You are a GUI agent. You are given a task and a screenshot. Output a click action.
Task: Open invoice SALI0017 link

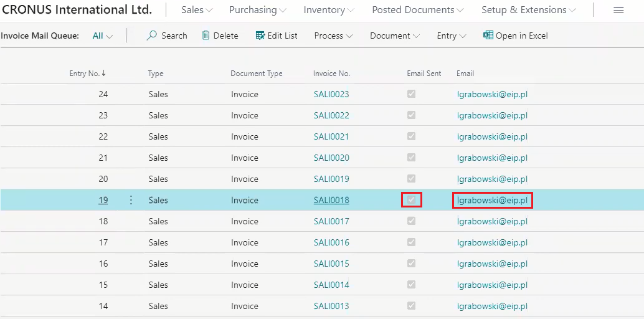[331, 221]
